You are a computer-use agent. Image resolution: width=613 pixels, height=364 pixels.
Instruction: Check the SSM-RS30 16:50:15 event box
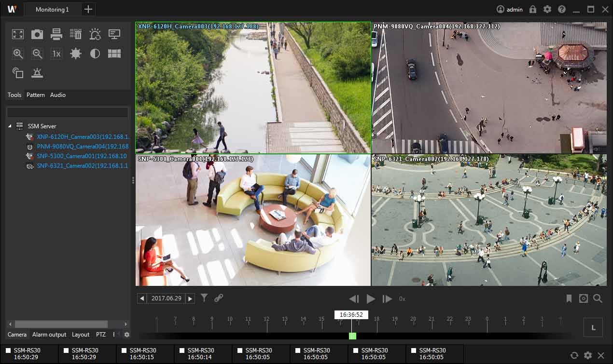(x=125, y=351)
